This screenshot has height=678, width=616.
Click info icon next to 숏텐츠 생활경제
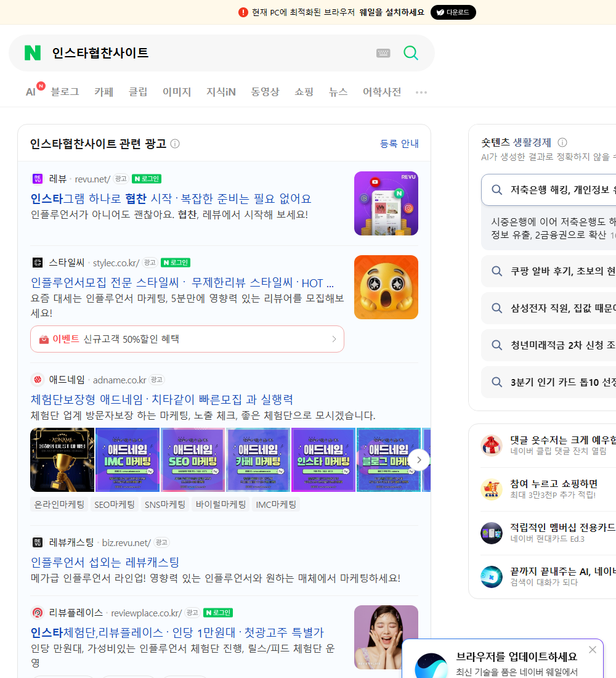pyautogui.click(x=562, y=142)
